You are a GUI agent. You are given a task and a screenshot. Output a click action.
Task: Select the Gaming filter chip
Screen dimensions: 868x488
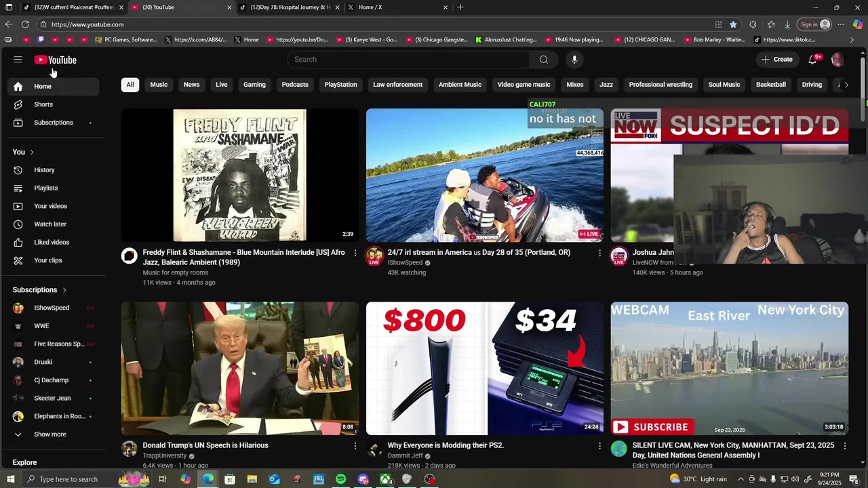click(254, 85)
